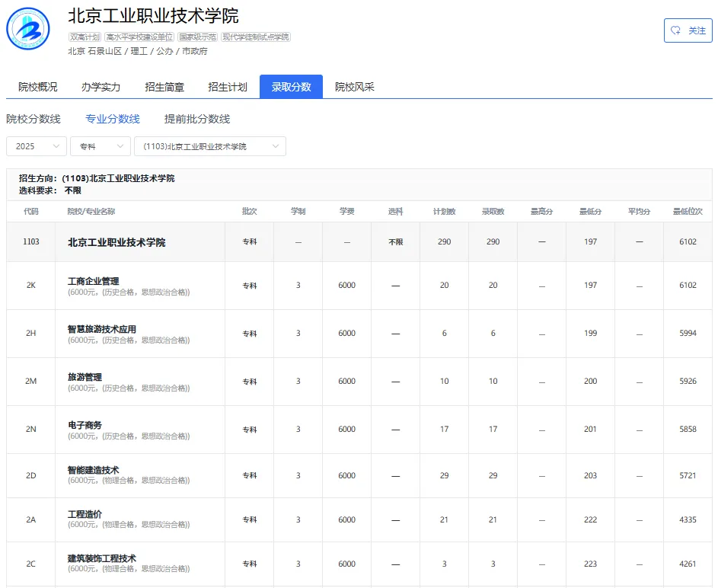
Task: Click plan count 290 in summary row
Action: (x=444, y=241)
